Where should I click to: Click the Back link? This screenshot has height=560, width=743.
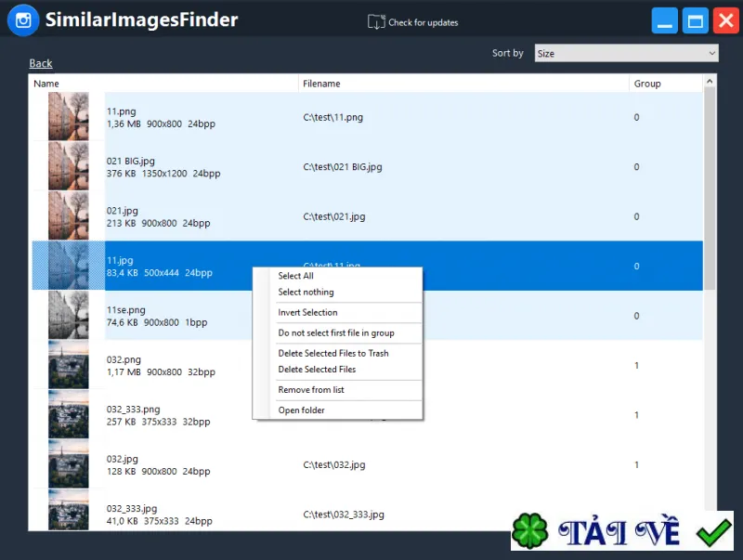41,63
